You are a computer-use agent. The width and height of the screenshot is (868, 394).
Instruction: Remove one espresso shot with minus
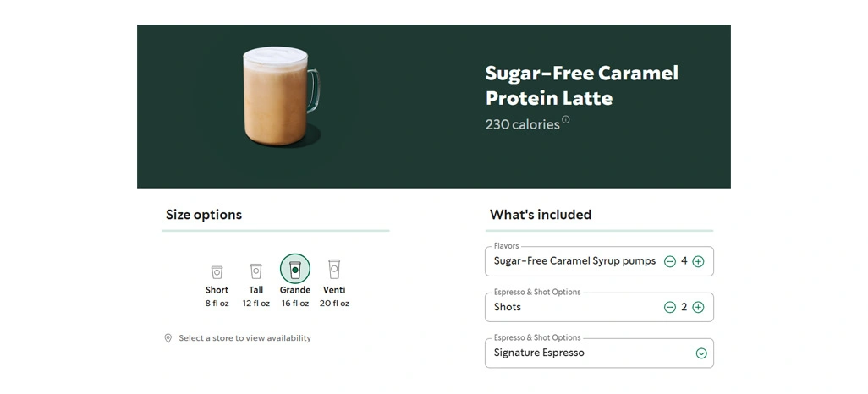[x=670, y=308]
